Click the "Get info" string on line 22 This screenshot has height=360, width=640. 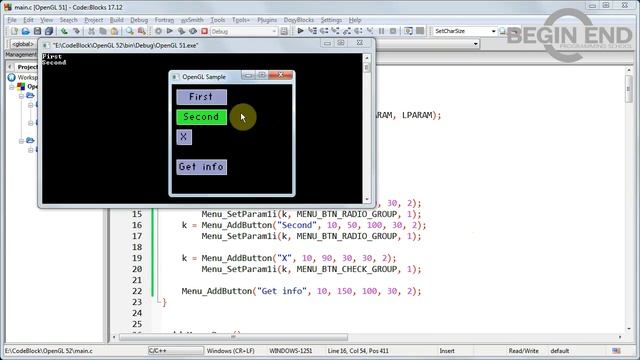[282, 291]
